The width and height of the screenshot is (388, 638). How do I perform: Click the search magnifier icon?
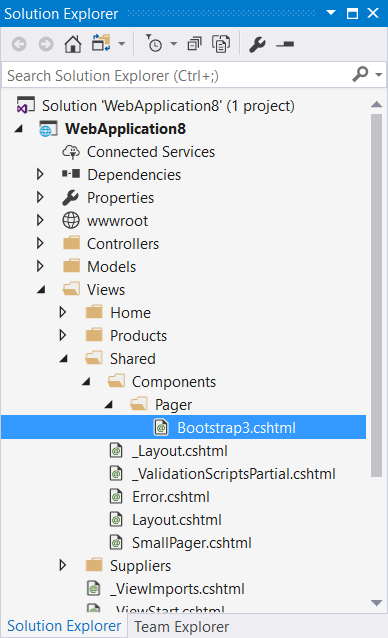[360, 75]
